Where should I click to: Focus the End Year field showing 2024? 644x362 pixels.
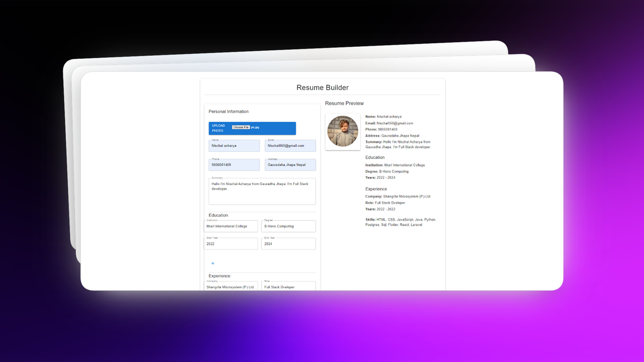click(x=288, y=243)
